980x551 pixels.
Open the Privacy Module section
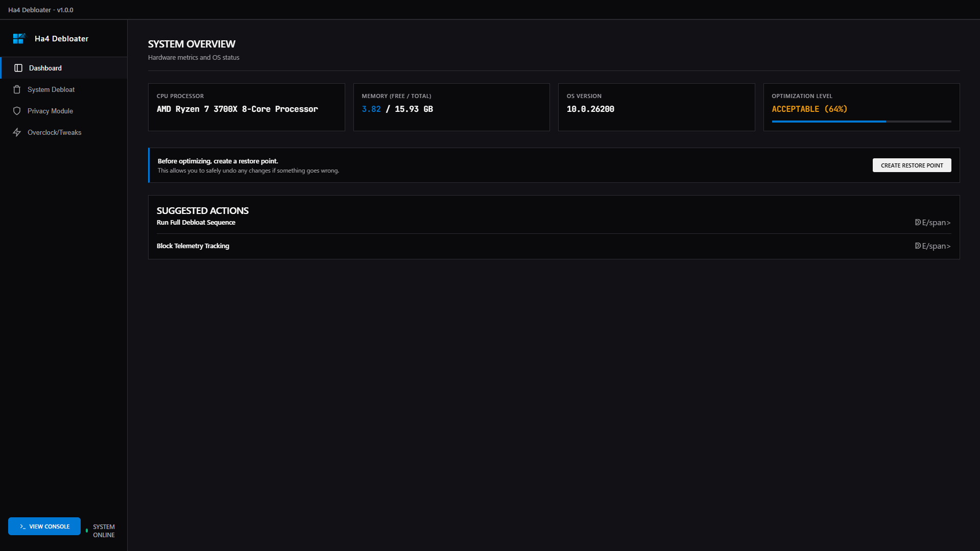coord(50,111)
